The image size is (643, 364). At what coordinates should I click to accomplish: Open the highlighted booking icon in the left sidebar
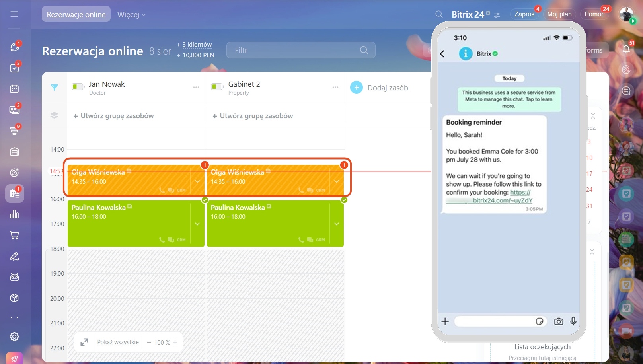(x=15, y=194)
